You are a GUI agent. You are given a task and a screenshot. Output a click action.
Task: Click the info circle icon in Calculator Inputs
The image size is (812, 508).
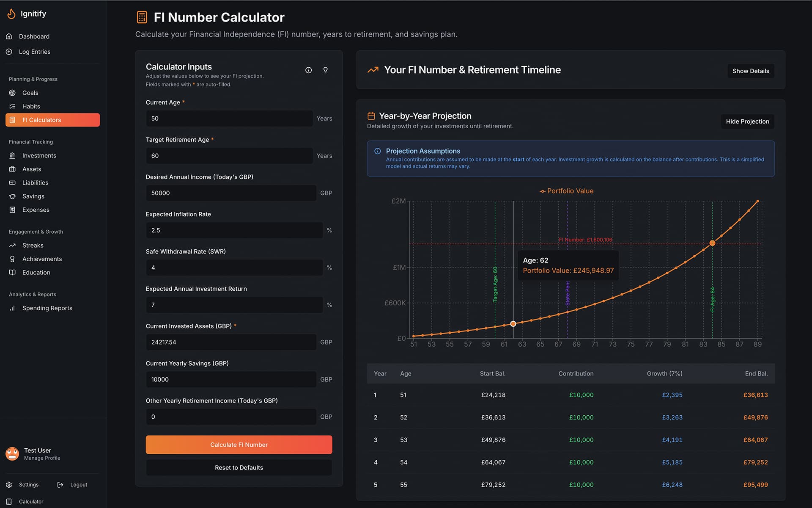[309, 70]
